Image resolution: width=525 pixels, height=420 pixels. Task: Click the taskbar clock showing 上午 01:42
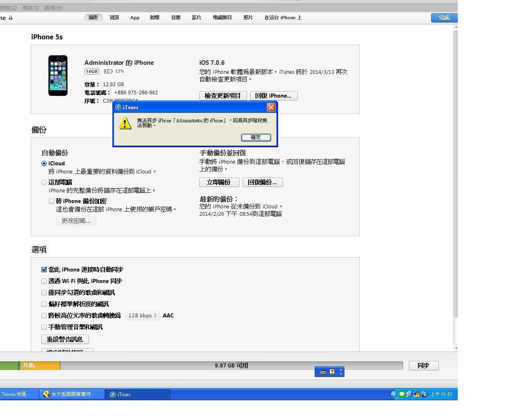pos(441,394)
